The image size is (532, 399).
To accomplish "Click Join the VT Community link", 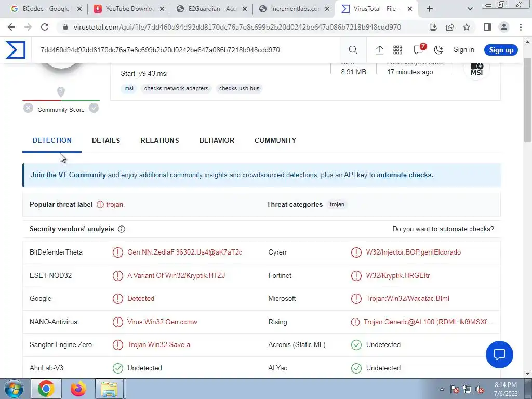I will (68, 175).
